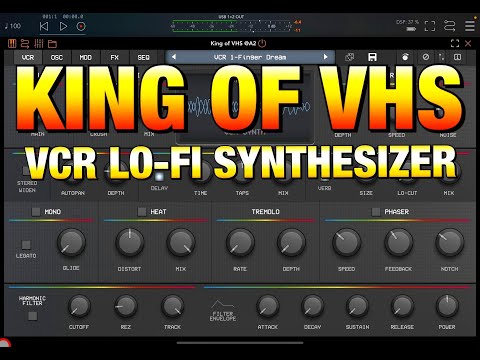Open the MIDI routing icon in top bar
This screenshot has height=360, width=480.
tap(450, 26)
